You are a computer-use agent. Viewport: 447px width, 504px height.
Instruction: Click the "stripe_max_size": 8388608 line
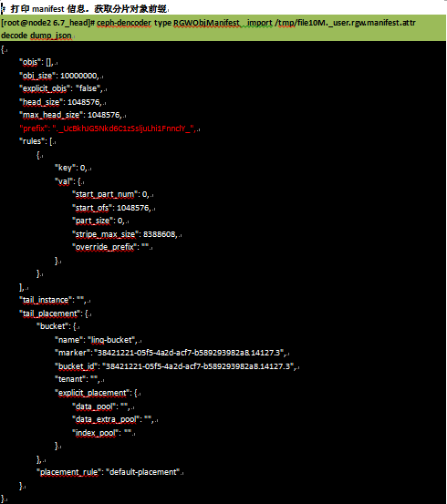126,234
